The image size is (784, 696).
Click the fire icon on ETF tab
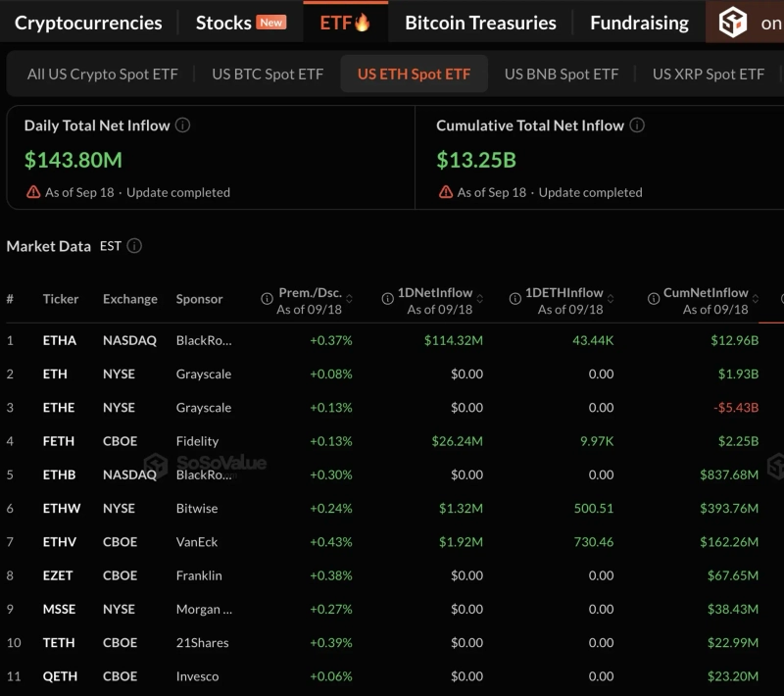point(362,22)
